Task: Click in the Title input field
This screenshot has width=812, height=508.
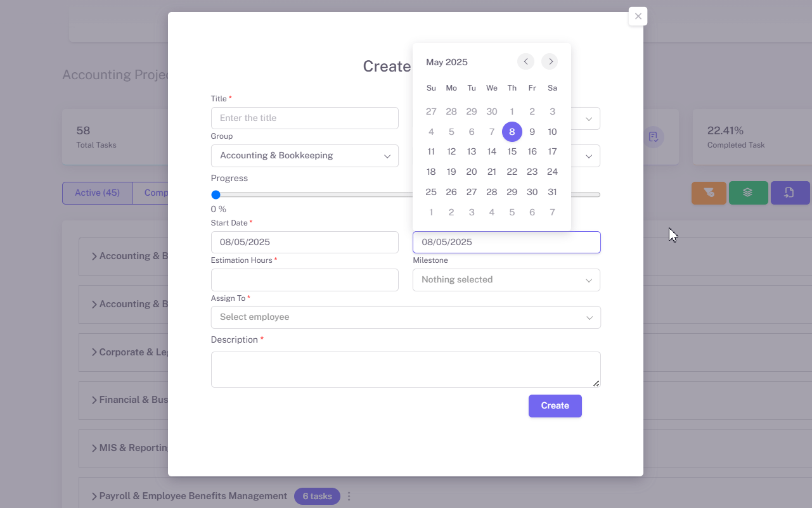Action: click(305, 118)
